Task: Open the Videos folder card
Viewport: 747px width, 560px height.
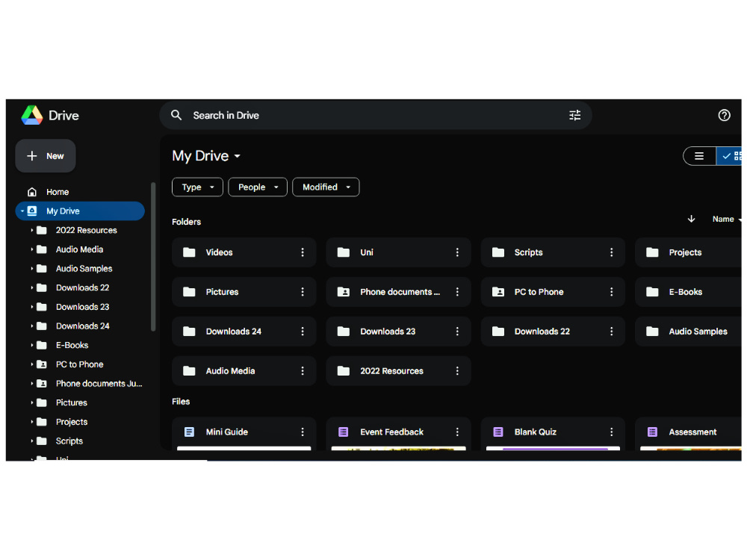Action: tap(244, 252)
